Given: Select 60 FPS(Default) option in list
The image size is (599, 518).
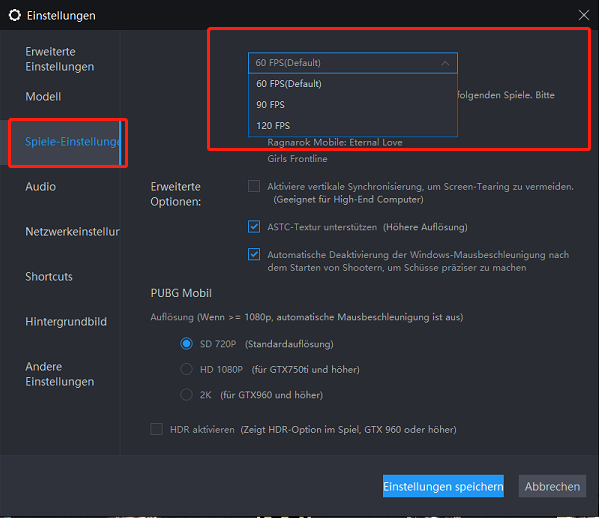Looking at the screenshot, I should point(353,84).
